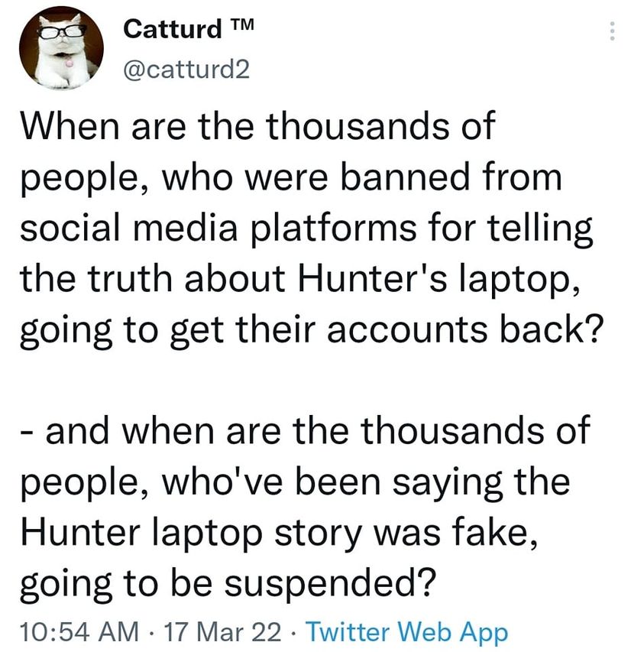Click the line starting "- and when are"

tap(304, 432)
